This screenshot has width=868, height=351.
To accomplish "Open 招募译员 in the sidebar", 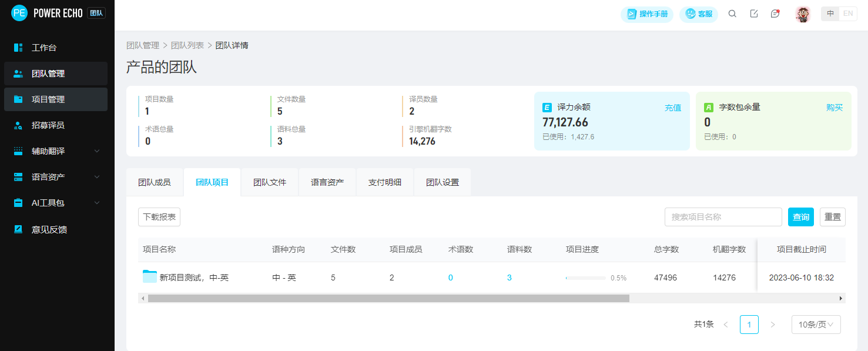I will (x=48, y=125).
